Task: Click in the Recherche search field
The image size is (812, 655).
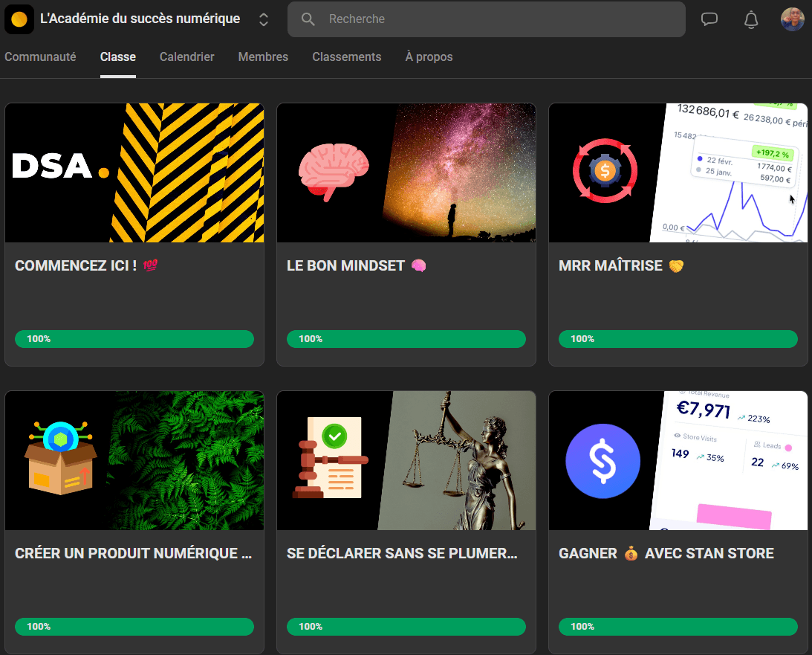Action: [498, 19]
